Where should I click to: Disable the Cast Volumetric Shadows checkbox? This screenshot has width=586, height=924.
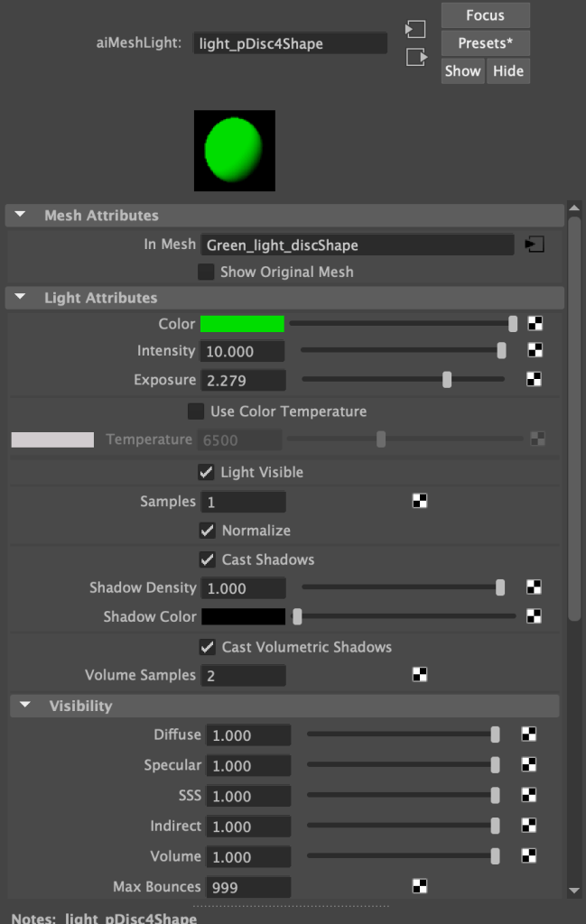point(207,647)
